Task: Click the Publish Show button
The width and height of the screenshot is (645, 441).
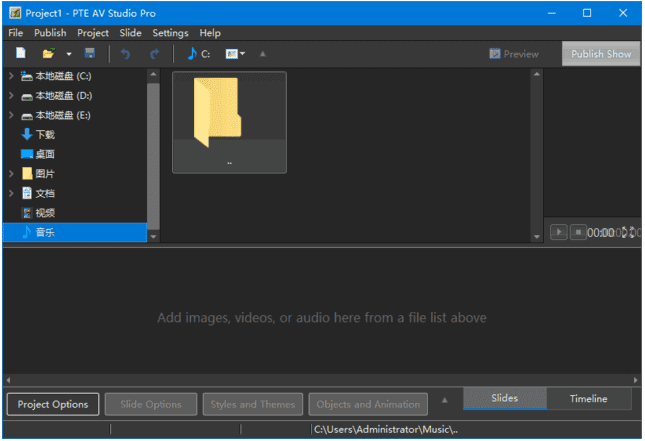Action: tap(601, 54)
